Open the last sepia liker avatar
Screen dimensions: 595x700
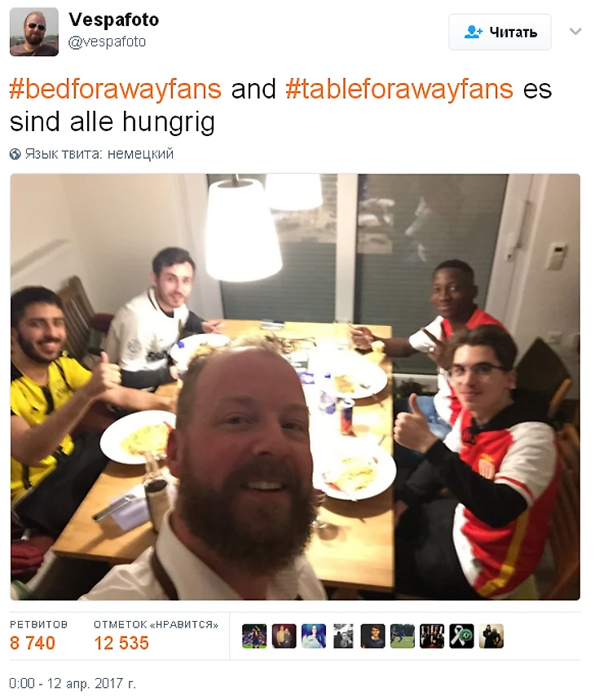click(x=491, y=636)
